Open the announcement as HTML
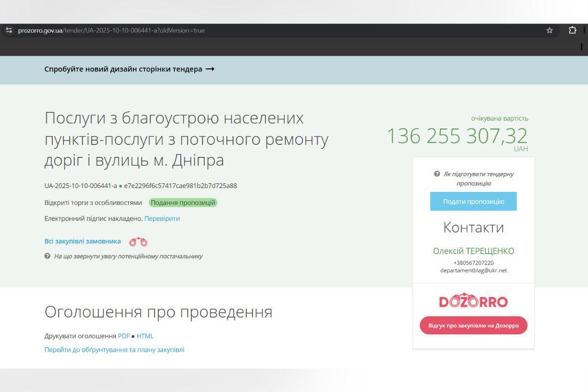Screen dimensions: 588x392 [x=145, y=336]
